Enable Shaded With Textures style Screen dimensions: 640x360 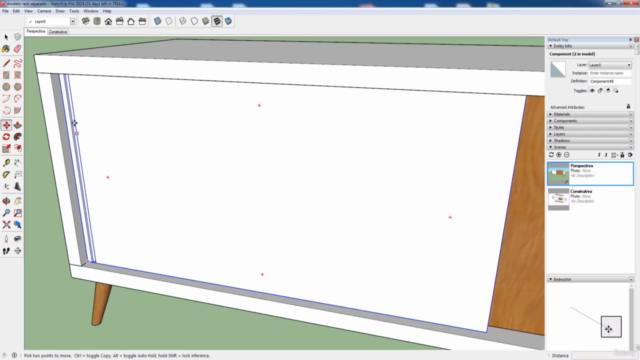click(217, 21)
